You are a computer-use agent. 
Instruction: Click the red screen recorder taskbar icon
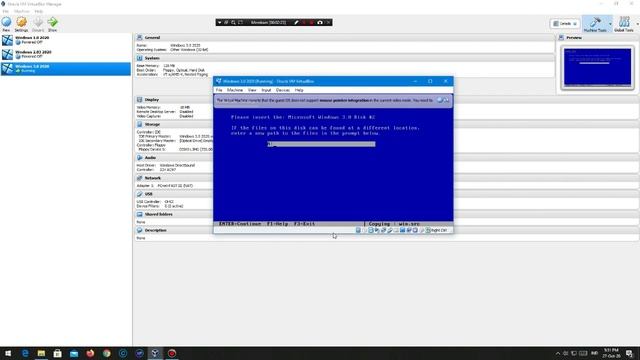tap(172, 353)
